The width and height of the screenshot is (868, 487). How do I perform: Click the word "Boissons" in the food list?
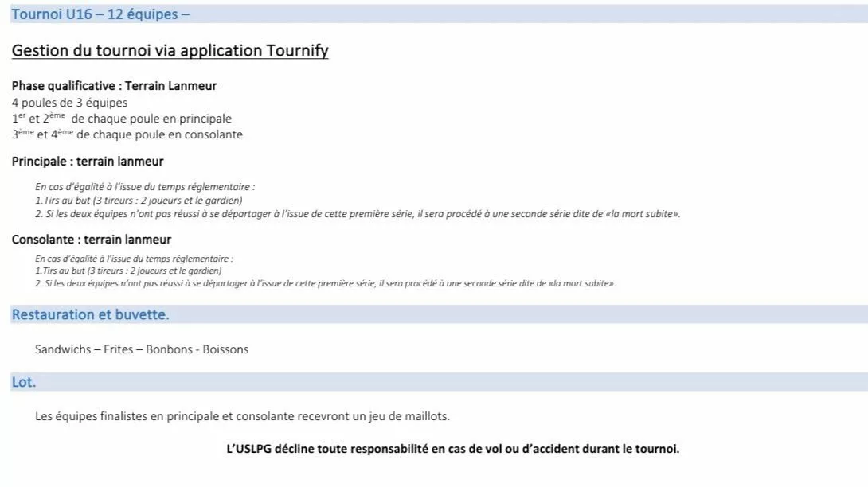tap(225, 349)
